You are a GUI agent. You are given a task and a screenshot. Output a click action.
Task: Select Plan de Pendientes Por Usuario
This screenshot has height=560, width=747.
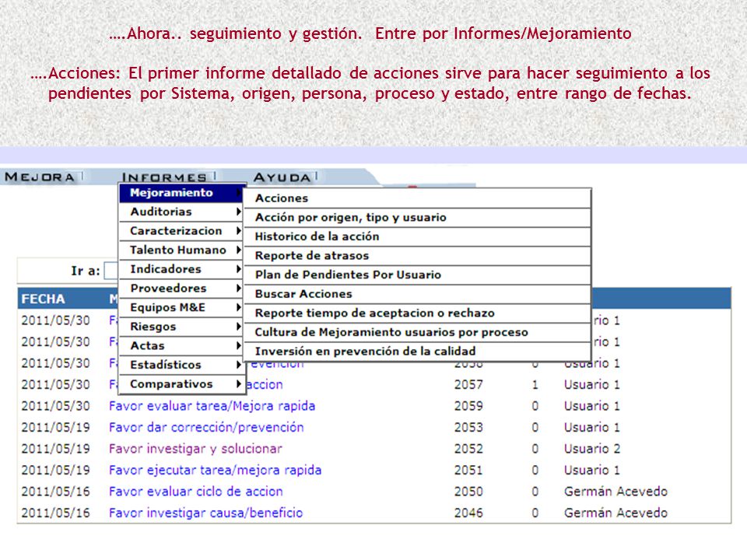(417, 275)
